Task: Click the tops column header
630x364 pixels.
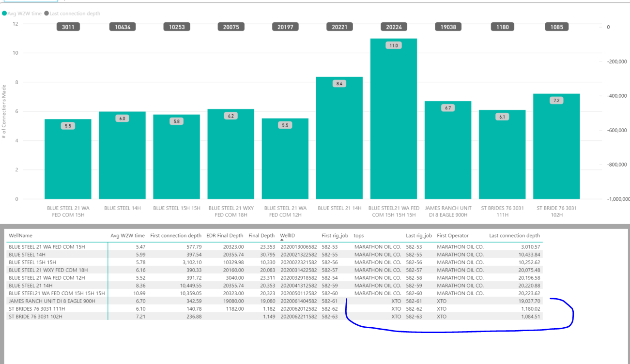Action: pyautogui.click(x=358, y=236)
